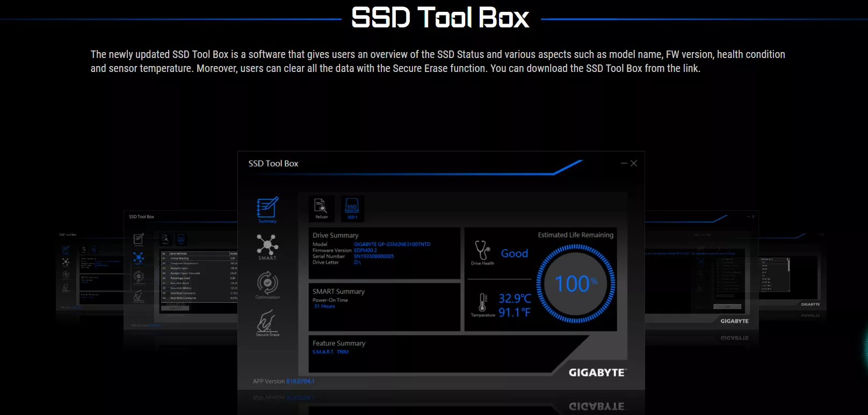Click the scrollbar in the dimmed rightmost window

coord(789,274)
